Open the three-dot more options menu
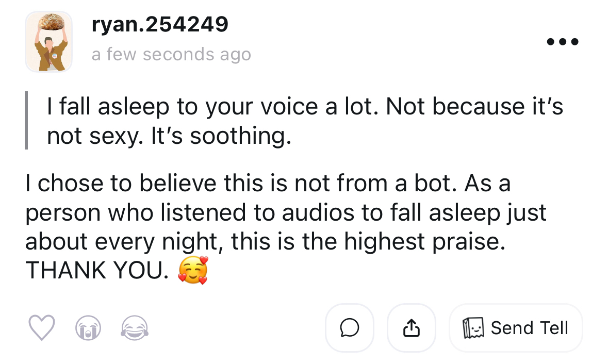Image resolution: width=608 pixels, height=364 pixels. pyautogui.click(x=563, y=41)
